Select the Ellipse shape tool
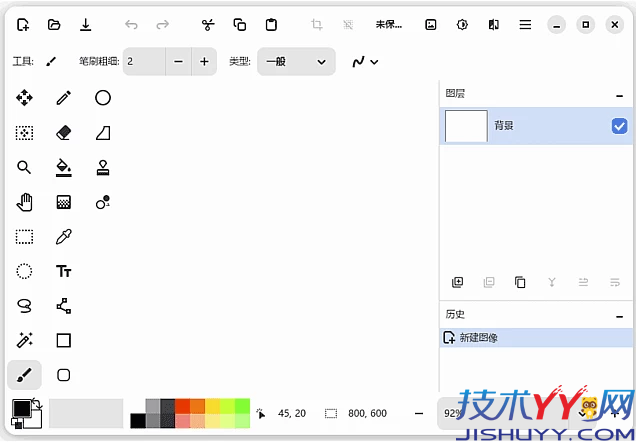The image size is (636, 442). (x=103, y=98)
